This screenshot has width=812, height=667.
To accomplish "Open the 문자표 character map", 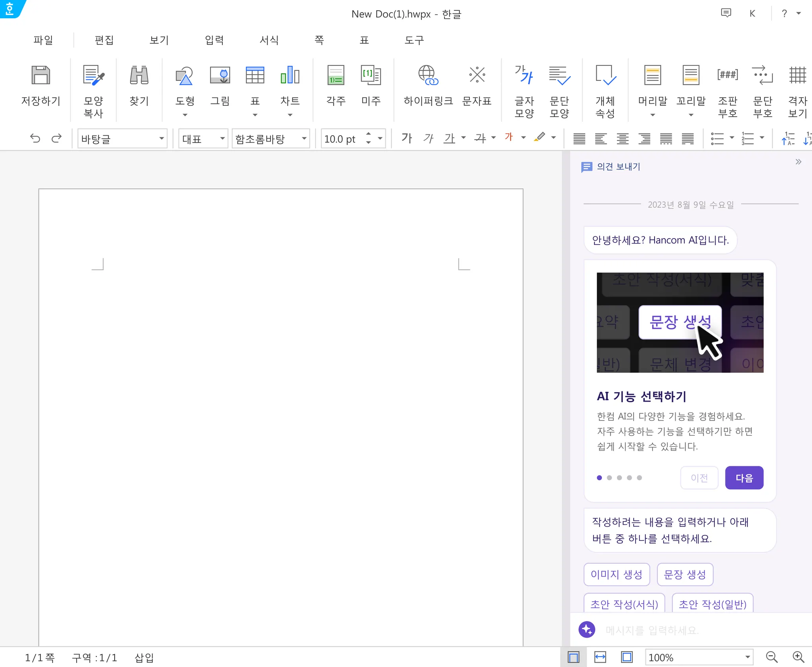I will pos(477,75).
